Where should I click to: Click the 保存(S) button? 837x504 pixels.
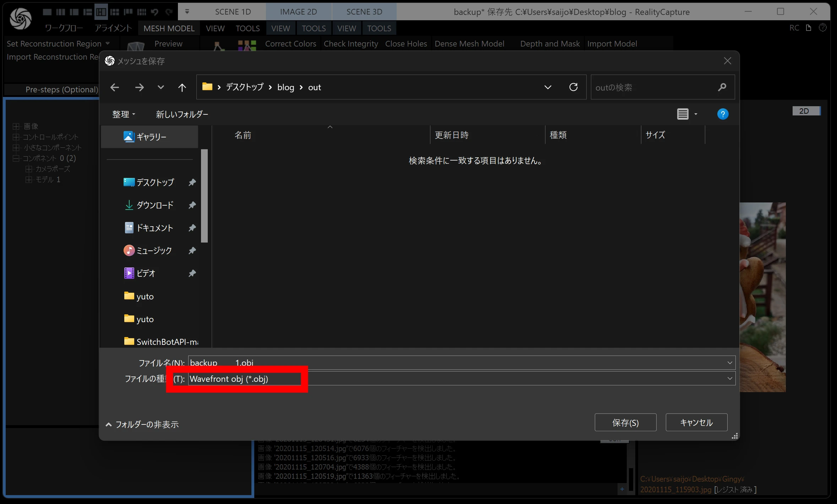(x=625, y=423)
